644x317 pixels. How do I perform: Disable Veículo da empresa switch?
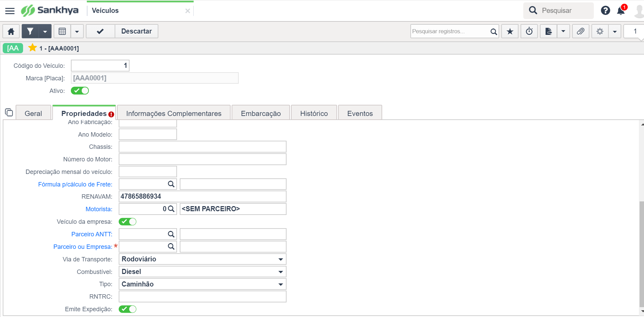(x=128, y=222)
